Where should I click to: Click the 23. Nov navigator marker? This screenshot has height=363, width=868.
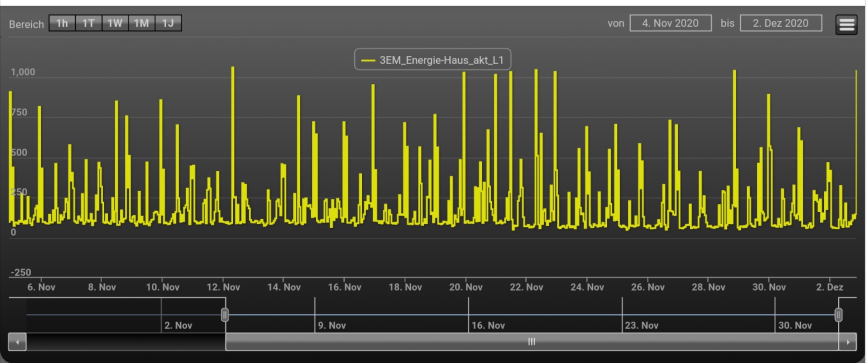pyautogui.click(x=641, y=326)
